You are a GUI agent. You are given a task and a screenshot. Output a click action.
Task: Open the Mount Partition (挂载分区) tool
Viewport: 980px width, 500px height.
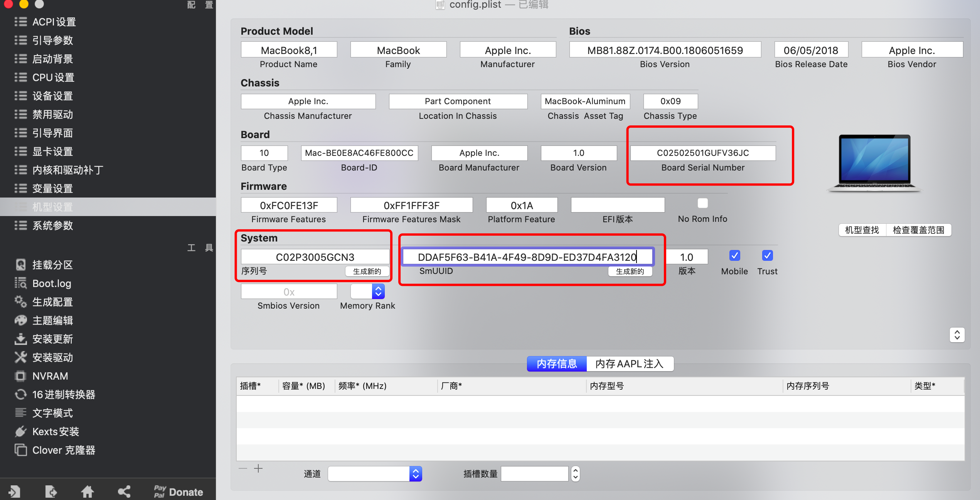(x=52, y=265)
